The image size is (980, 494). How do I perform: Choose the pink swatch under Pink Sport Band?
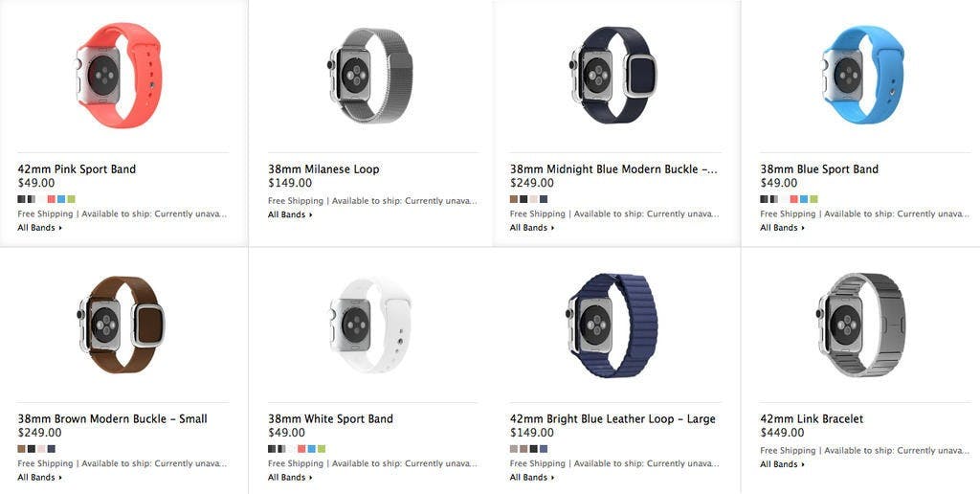(52, 199)
